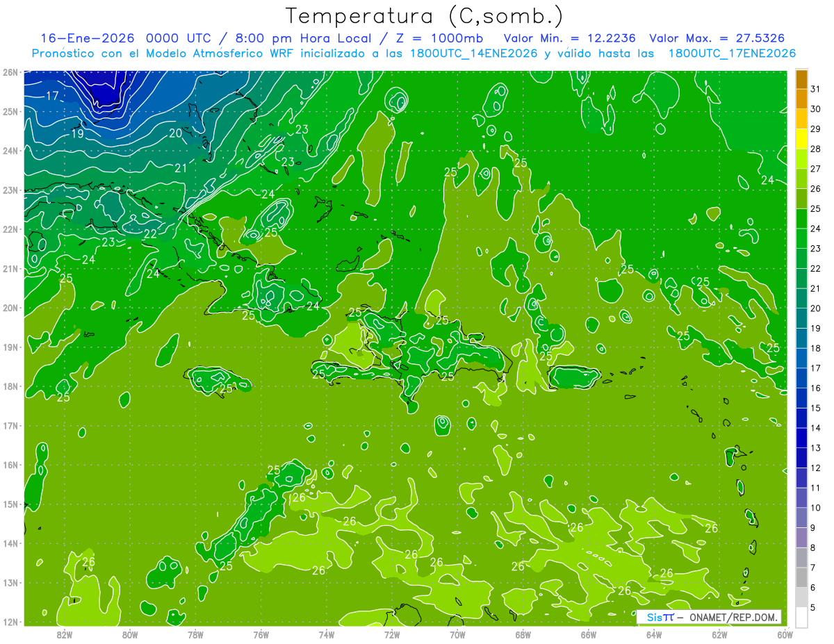Click the dark blue colorbar segment between 12 and 13
834x644 pixels.
point(801,458)
